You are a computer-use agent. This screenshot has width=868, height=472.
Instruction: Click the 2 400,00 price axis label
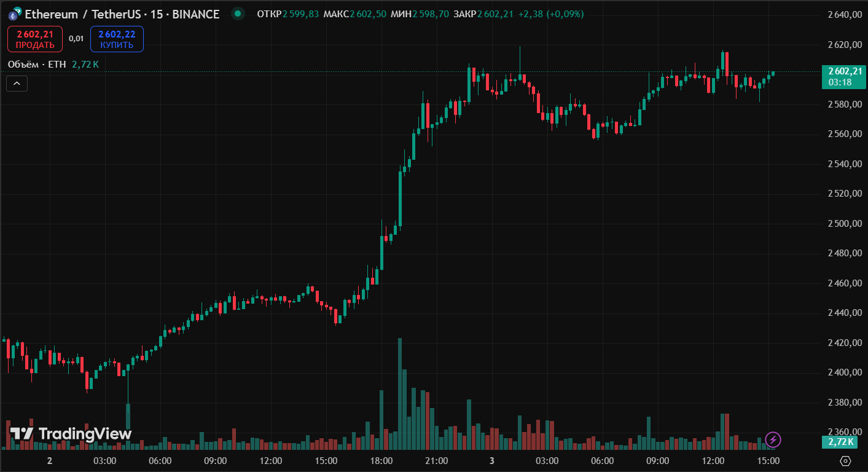point(845,372)
